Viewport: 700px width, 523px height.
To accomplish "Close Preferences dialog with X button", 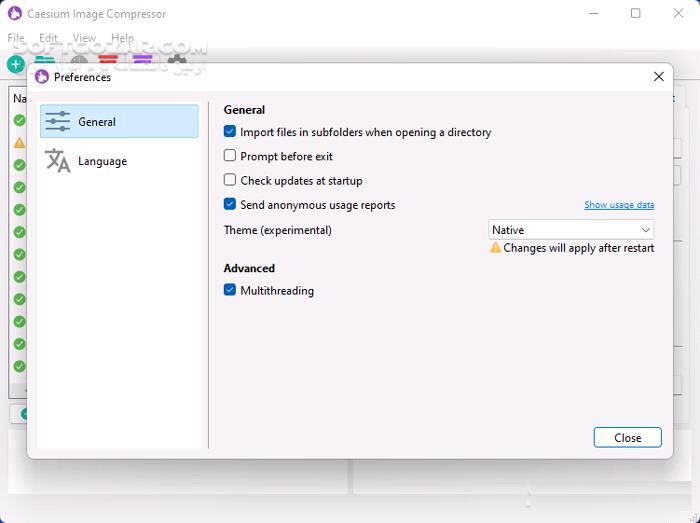I will tap(658, 77).
